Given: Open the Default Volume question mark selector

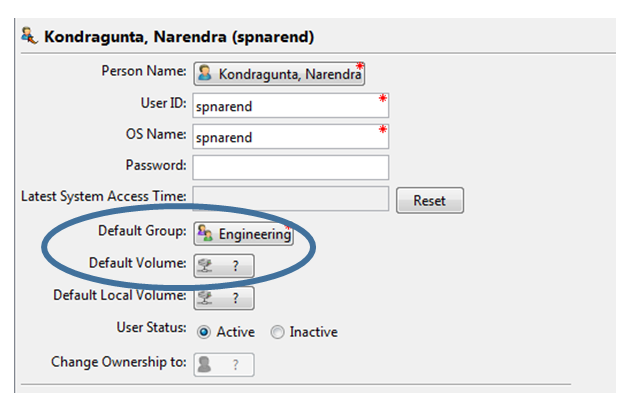Looking at the screenshot, I should 224,266.
